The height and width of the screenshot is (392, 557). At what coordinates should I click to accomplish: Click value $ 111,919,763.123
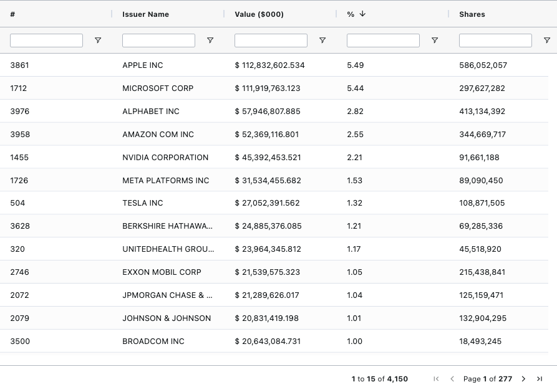pyautogui.click(x=268, y=88)
